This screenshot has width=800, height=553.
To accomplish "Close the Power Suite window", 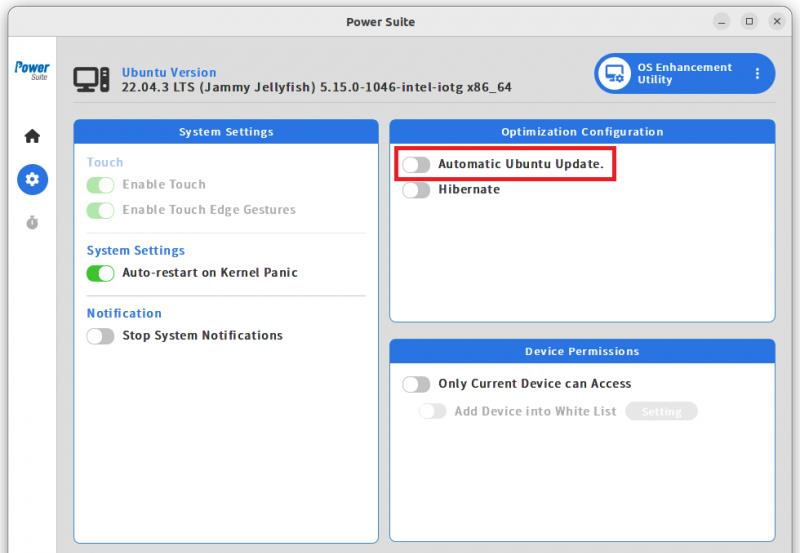I will pyautogui.click(x=777, y=21).
